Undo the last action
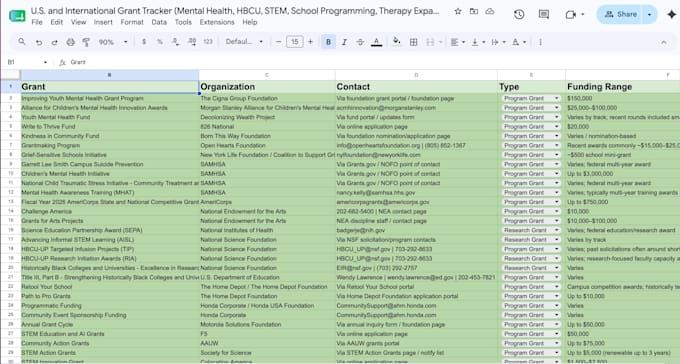 click(39, 42)
